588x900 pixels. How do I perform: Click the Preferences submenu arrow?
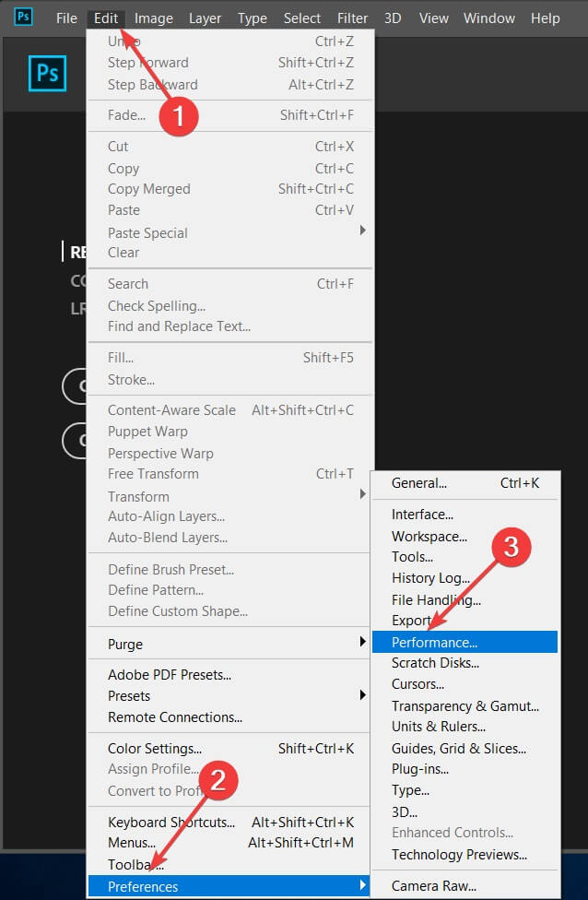[x=362, y=886]
